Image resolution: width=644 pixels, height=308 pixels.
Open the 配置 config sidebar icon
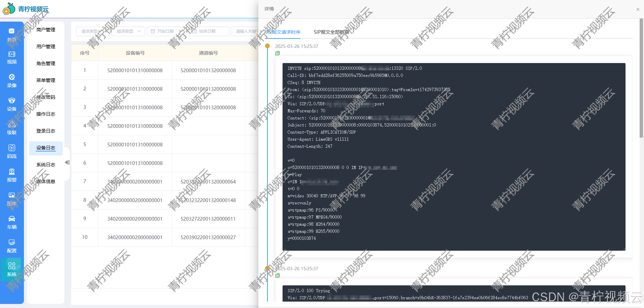coord(12,246)
